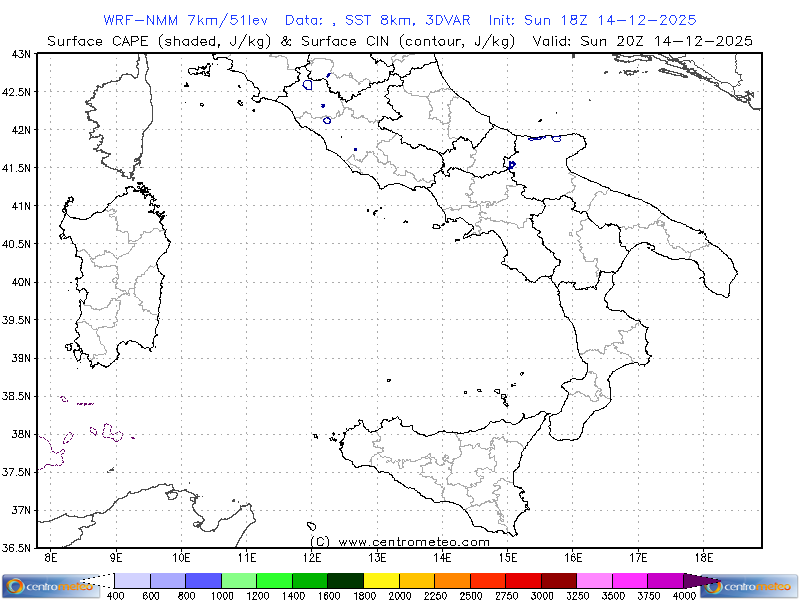Open the www.centrometeo.com link
800x600 pixels.
[414, 541]
